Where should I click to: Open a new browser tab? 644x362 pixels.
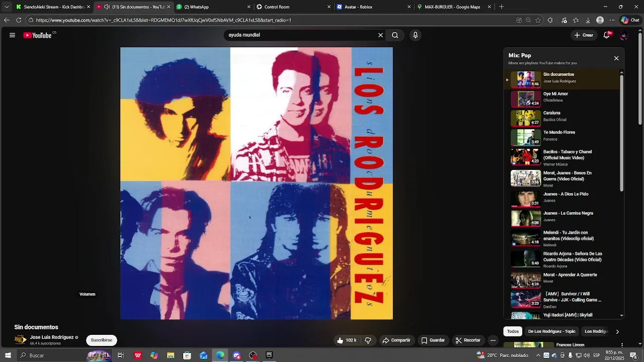tap(501, 7)
